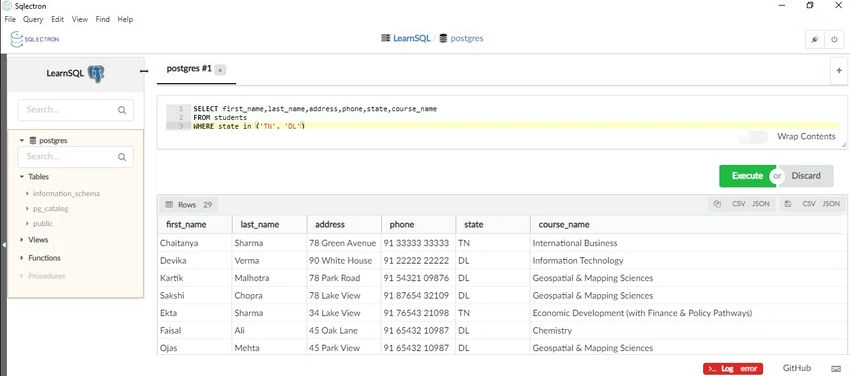Expand the pg_catalog schema
The height and width of the screenshot is (376, 850).
28,209
